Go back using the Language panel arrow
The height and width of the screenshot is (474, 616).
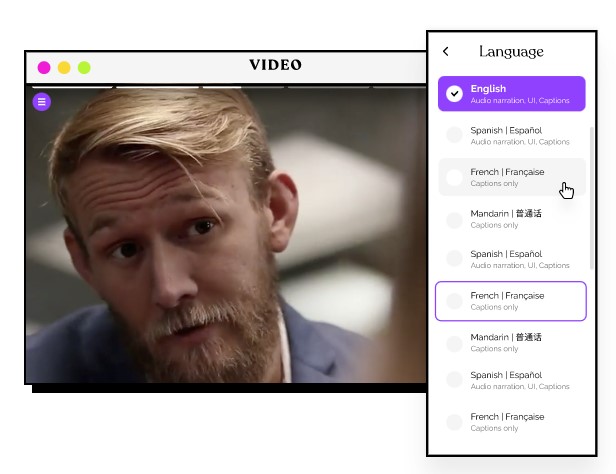coord(446,52)
